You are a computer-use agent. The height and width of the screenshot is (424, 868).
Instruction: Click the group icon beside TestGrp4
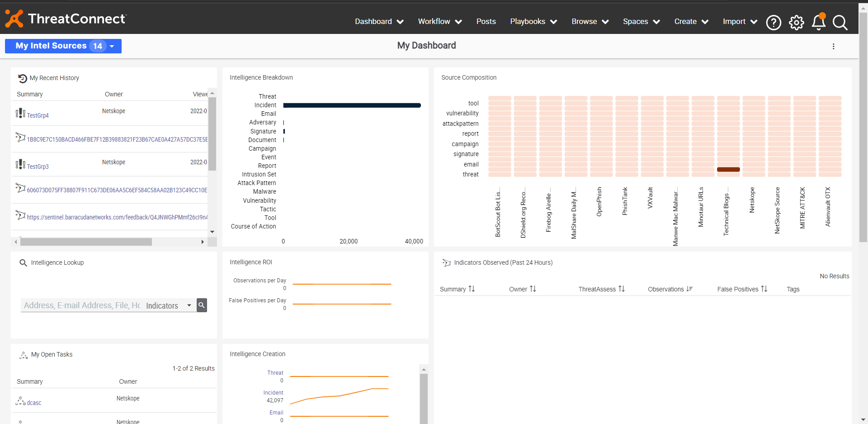[x=20, y=113]
